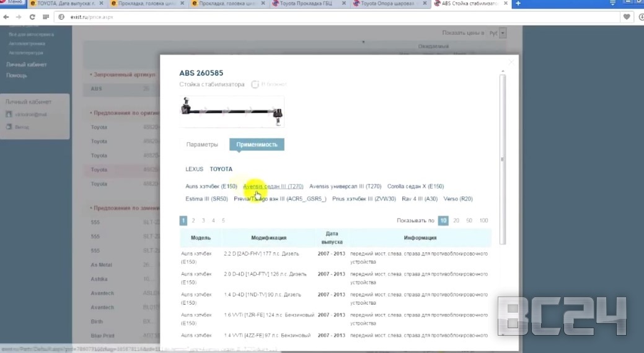
Task: Click the Avensis седан III (T270) link
Action: point(273,186)
